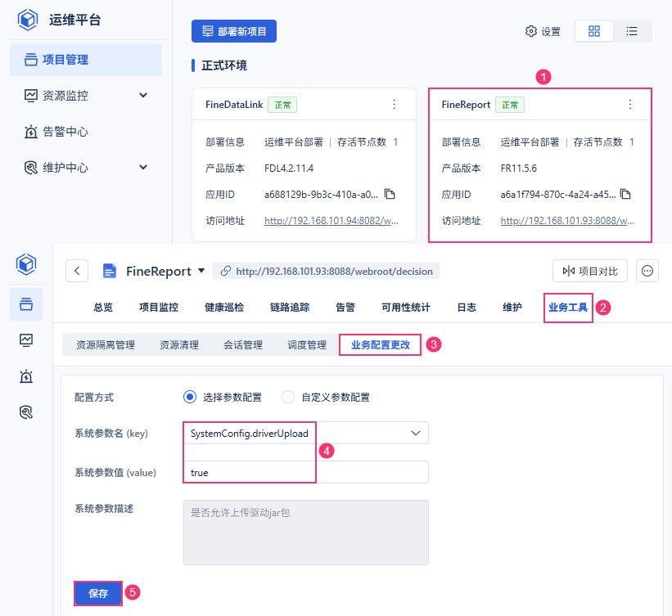The height and width of the screenshot is (616, 672).
Task: Click the 保存 button
Action: tap(98, 593)
